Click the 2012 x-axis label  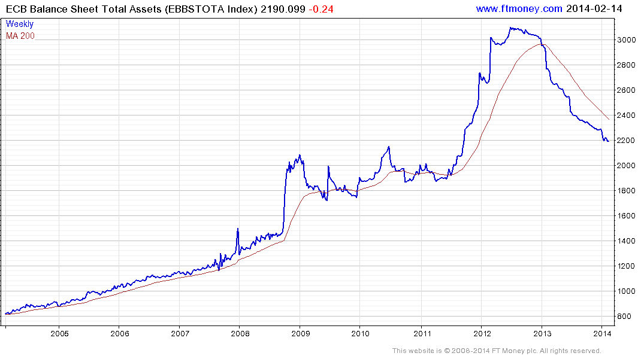[482, 333]
